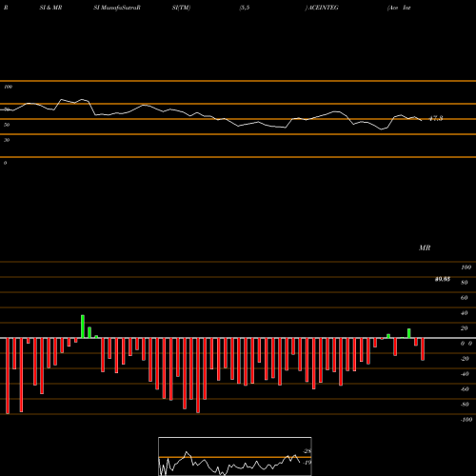The image size is (476, 476).
Task: Click the RSI axis label 50
Action: coord(7,125)
